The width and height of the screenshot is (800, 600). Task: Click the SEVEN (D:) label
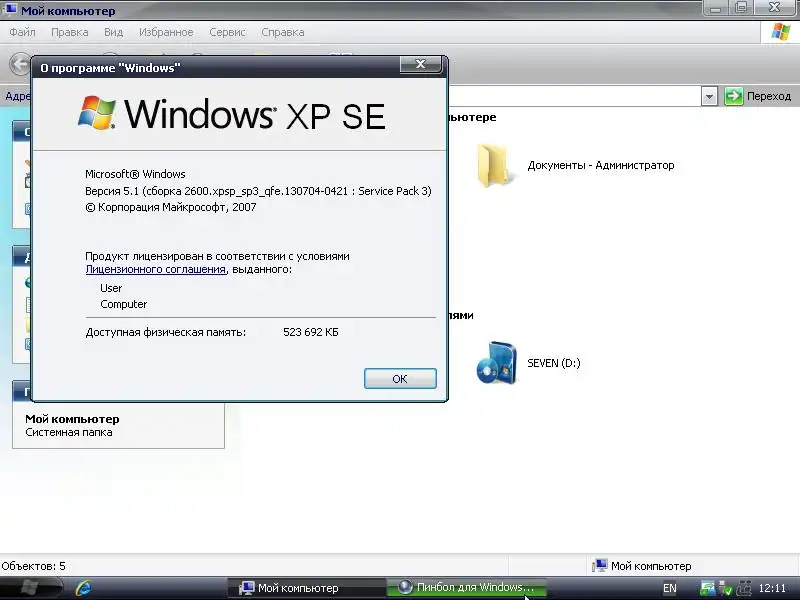pos(554,363)
